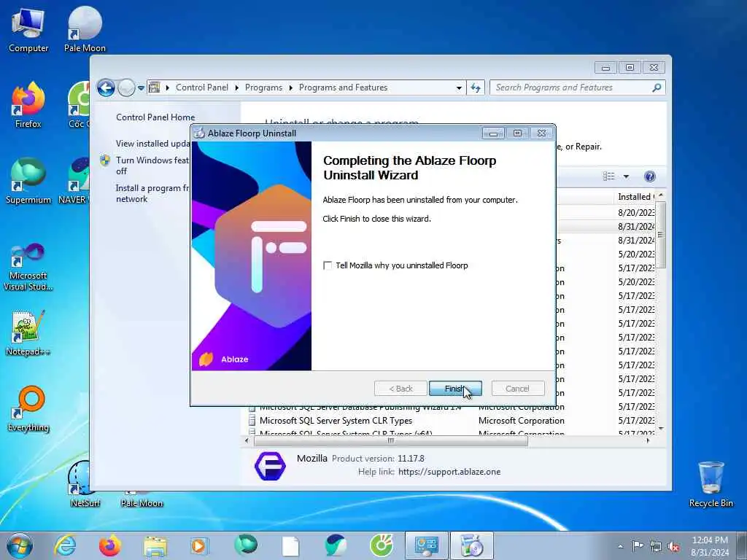Click Control Panel in the address breadcrumb
747x560 pixels.
201,87
